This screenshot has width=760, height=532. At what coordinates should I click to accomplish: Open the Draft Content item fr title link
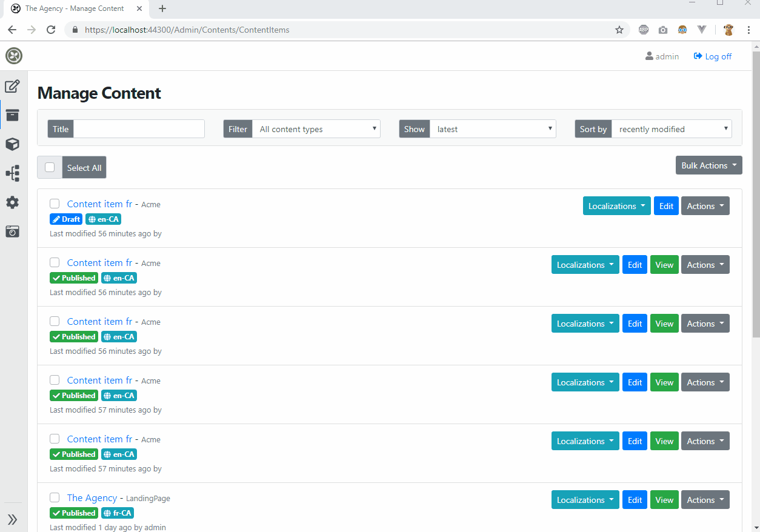pyautogui.click(x=99, y=204)
